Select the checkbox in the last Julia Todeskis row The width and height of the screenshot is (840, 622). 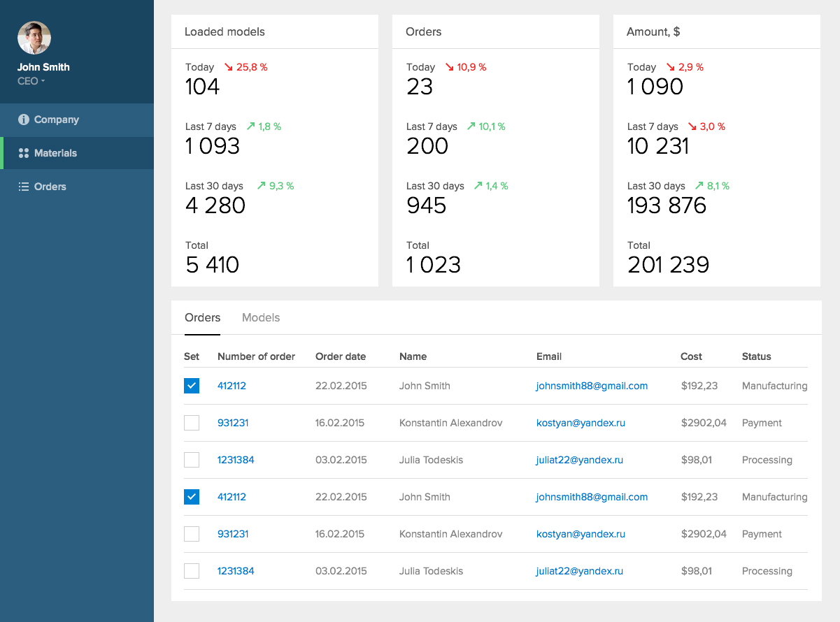click(x=192, y=571)
